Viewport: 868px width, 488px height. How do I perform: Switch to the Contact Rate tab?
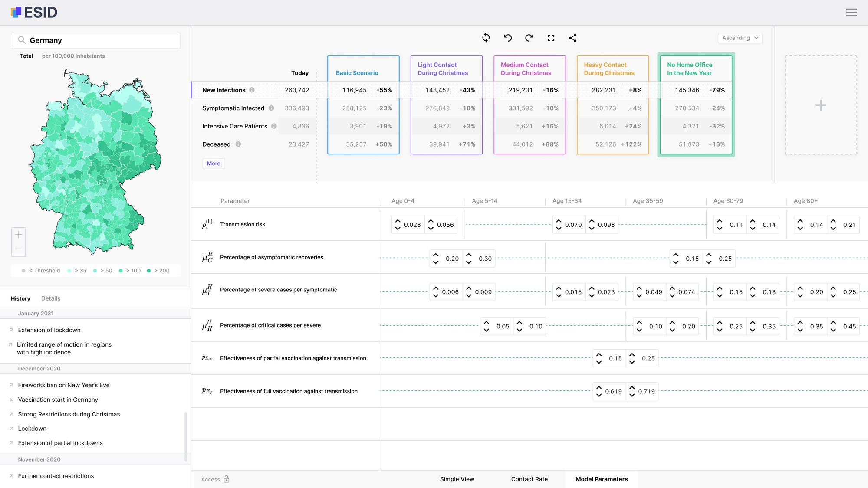[529, 479]
